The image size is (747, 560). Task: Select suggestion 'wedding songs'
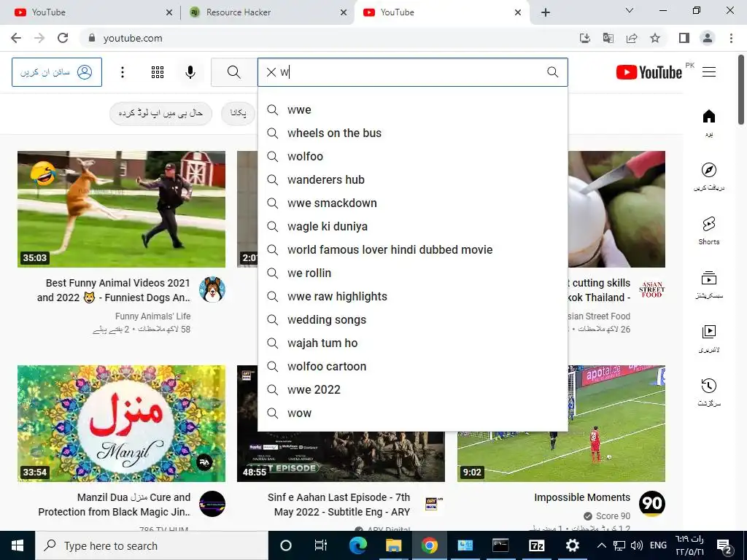[x=413, y=319]
